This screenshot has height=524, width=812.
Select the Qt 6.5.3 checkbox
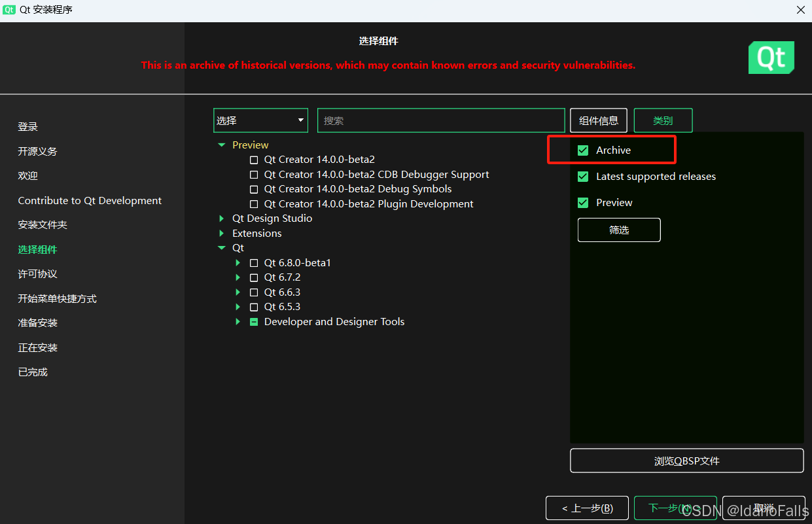(254, 307)
